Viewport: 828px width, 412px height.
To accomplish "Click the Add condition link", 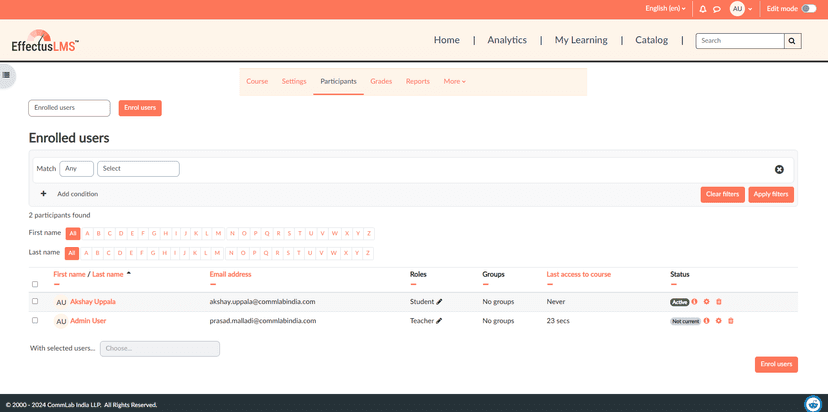I will [x=78, y=194].
